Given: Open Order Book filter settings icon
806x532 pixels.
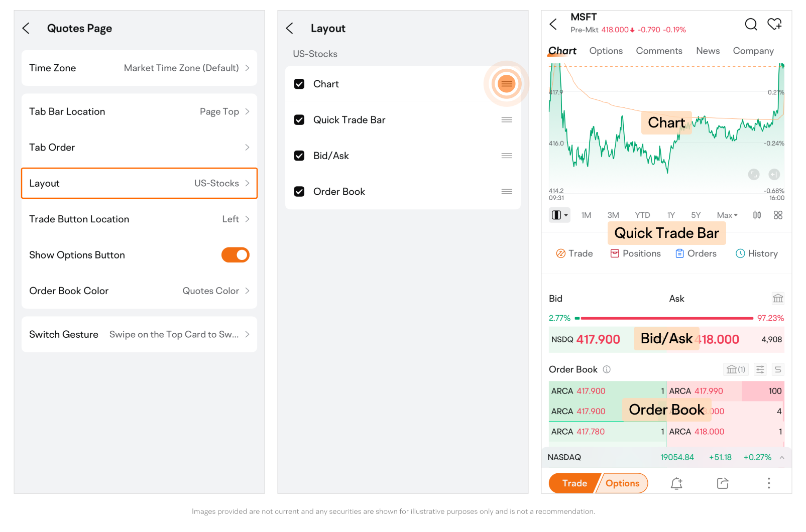Looking at the screenshot, I should [x=760, y=369].
